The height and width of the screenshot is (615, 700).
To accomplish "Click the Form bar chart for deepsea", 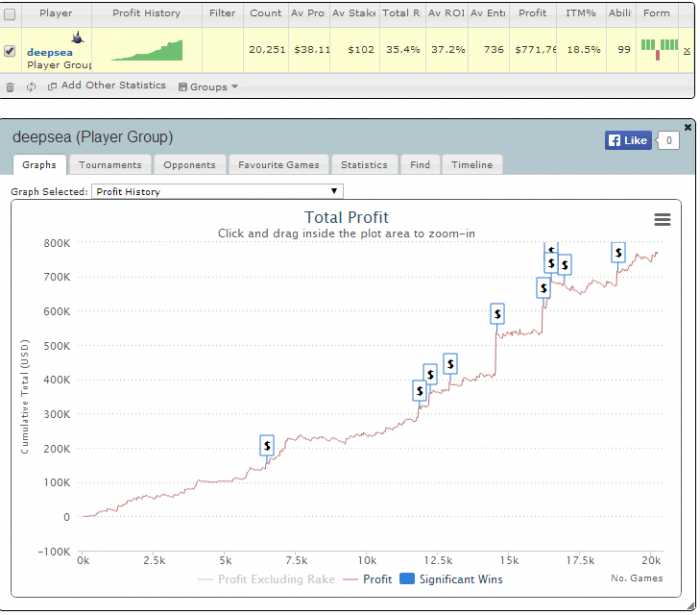I will coord(659,49).
